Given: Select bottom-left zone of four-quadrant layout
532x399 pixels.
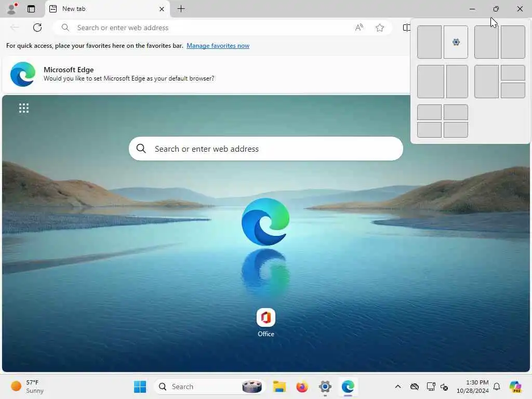Looking at the screenshot, I should [x=429, y=129].
